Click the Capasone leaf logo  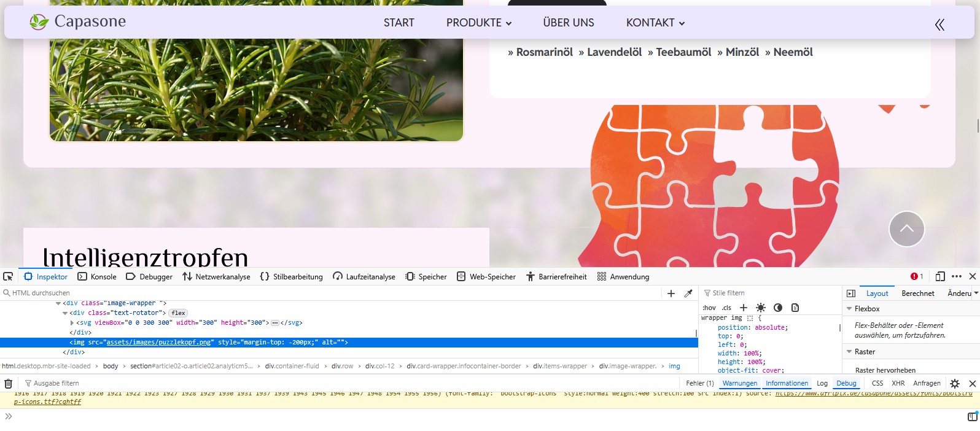(39, 22)
